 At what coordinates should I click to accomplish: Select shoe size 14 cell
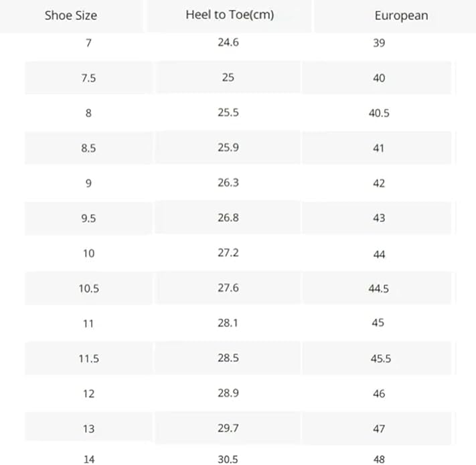[x=88, y=459]
